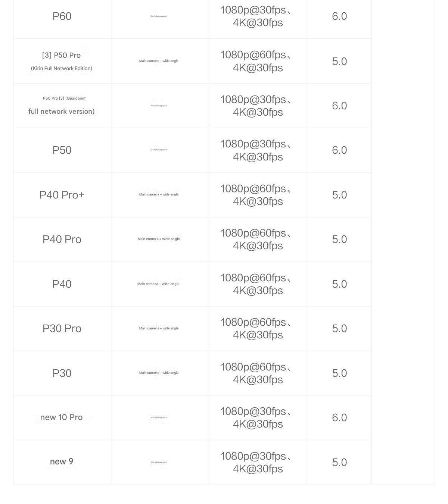Select the P50 model name cell

pos(62,150)
